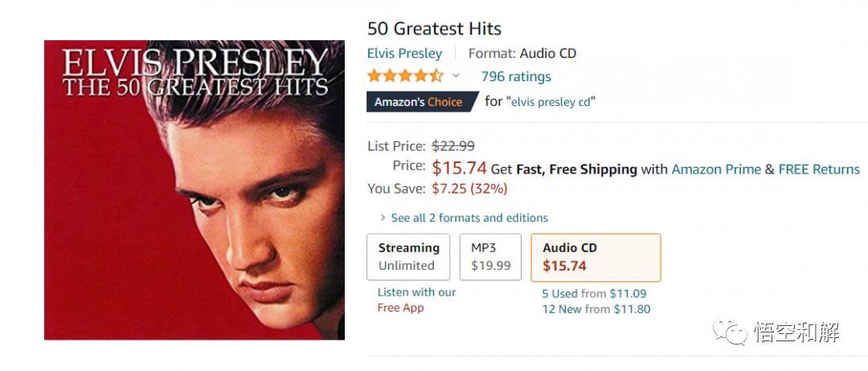View 12 New from $11.80 offers
Image resolution: width=868 pixels, height=371 pixels.
(596, 309)
